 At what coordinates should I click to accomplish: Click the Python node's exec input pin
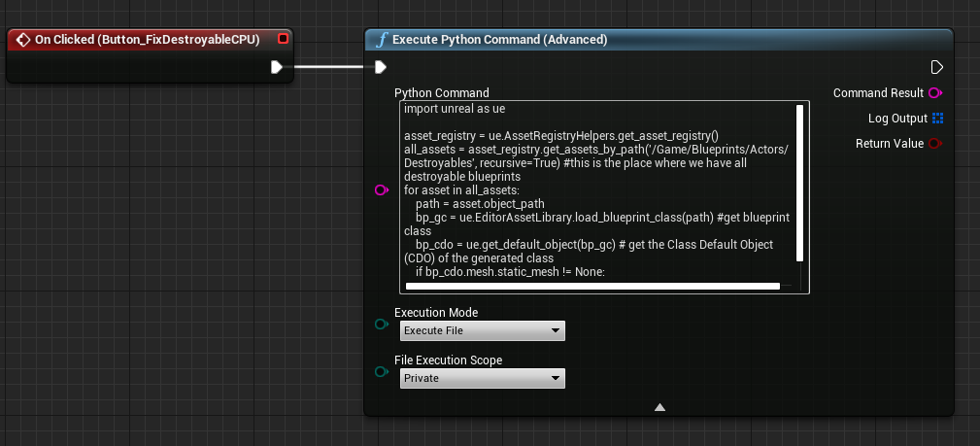click(381, 67)
